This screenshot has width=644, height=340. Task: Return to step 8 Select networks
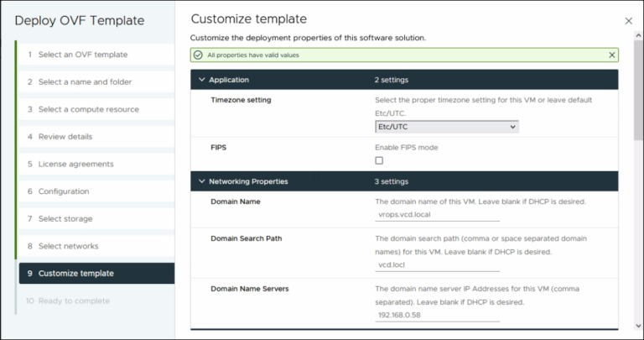[x=68, y=246]
